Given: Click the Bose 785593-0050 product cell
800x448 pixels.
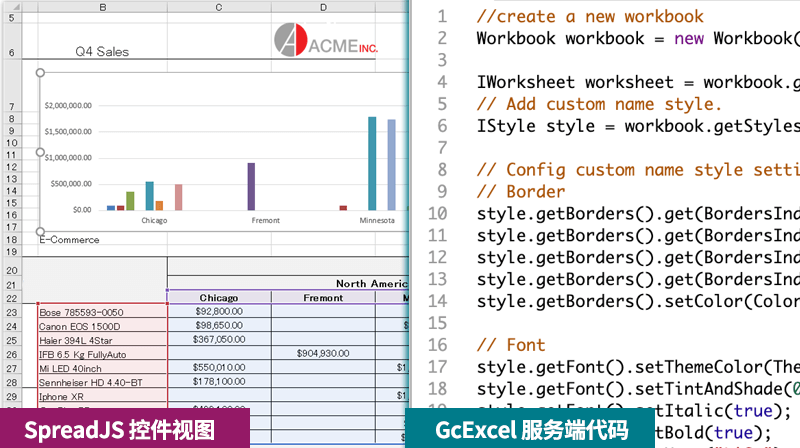Looking at the screenshot, I should point(102,313).
